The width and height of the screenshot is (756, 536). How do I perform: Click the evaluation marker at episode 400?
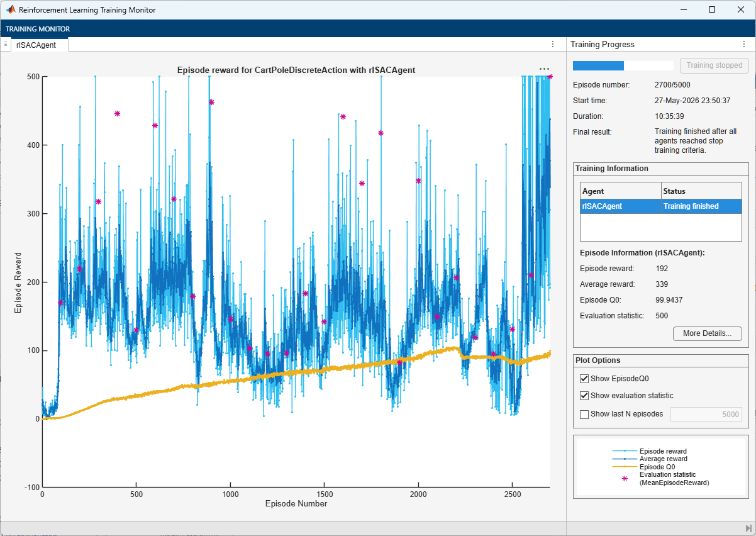(117, 113)
